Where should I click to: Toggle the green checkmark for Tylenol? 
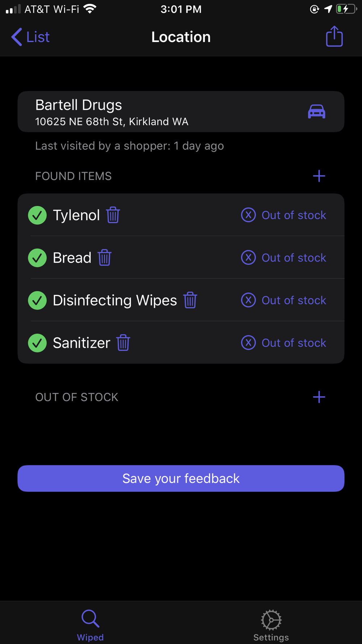(37, 215)
